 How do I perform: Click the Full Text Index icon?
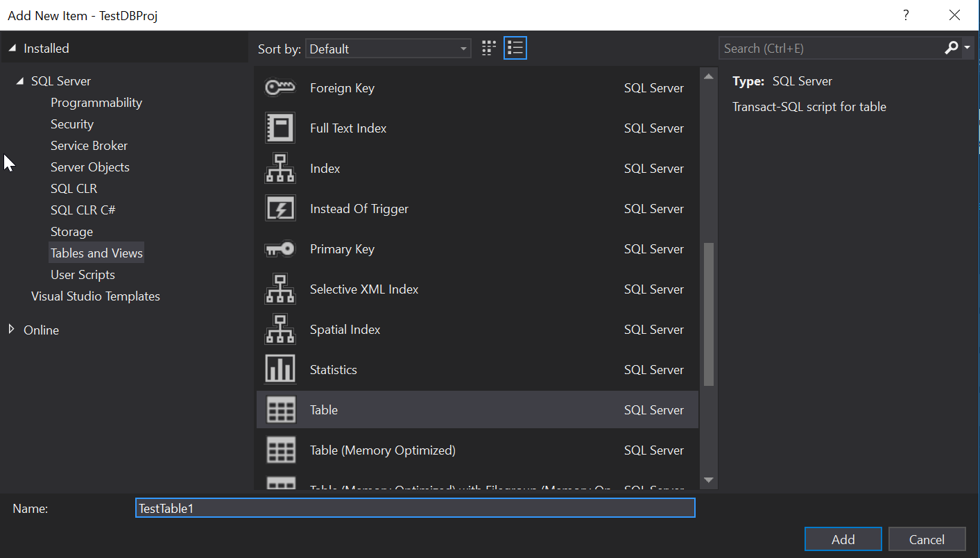click(x=280, y=128)
